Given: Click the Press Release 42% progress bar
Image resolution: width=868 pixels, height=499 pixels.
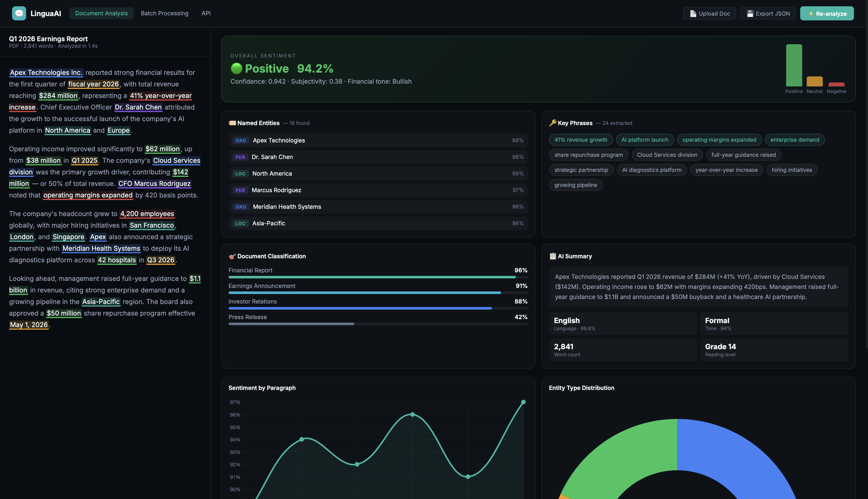Looking at the screenshot, I should [x=378, y=324].
